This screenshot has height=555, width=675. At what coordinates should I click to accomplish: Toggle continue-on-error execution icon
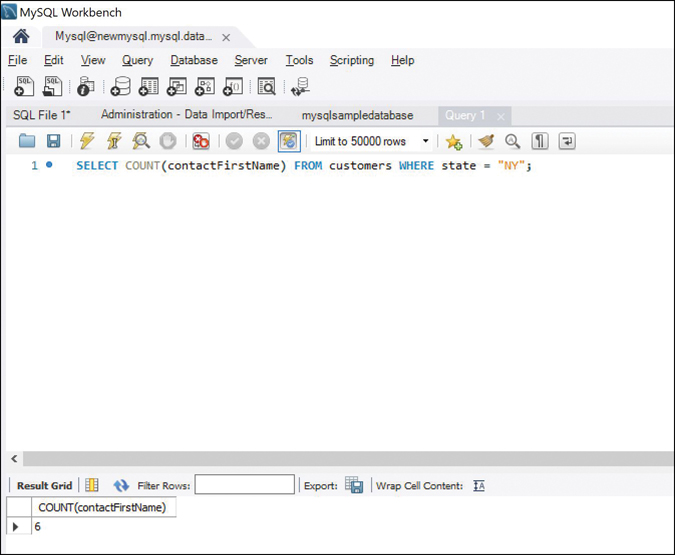pyautogui.click(x=201, y=141)
